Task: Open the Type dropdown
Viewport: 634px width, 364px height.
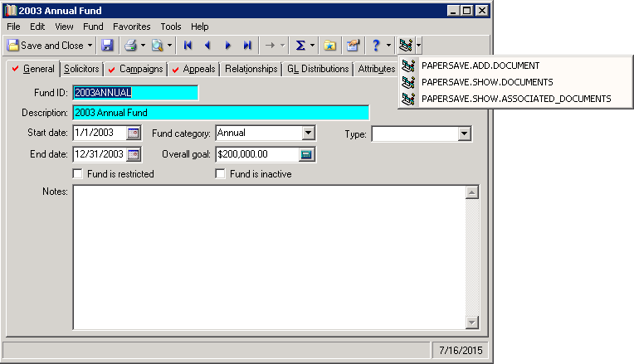Action: (x=465, y=133)
